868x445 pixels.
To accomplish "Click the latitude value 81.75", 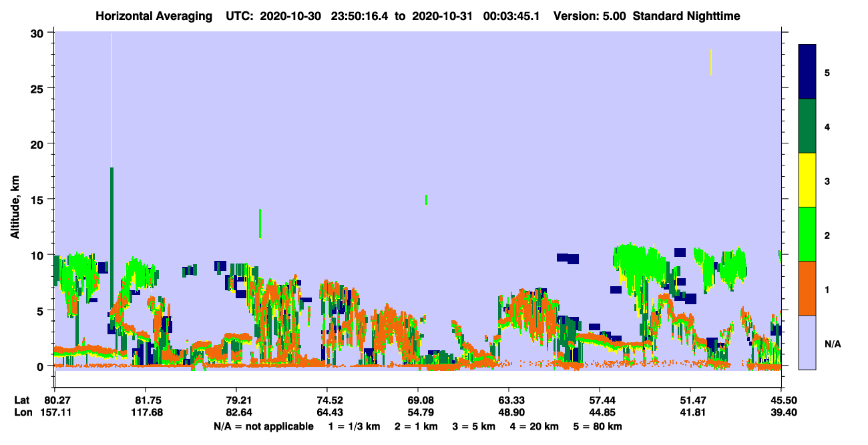I will (145, 400).
